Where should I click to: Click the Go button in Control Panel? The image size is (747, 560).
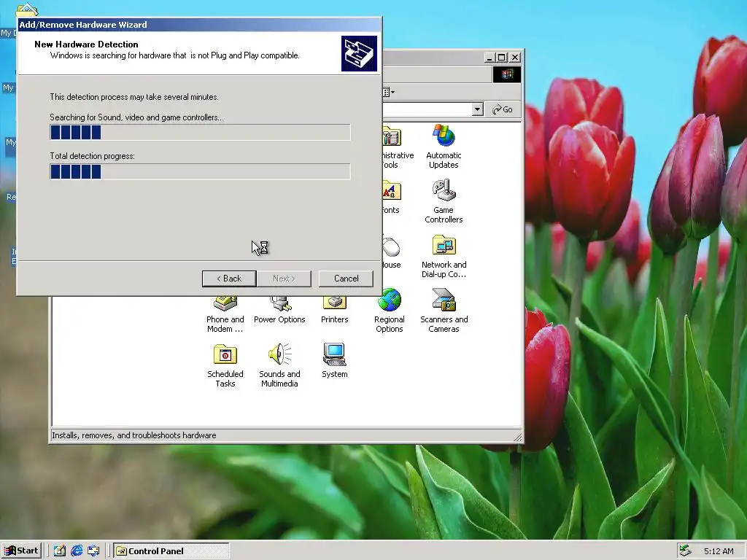tap(503, 109)
